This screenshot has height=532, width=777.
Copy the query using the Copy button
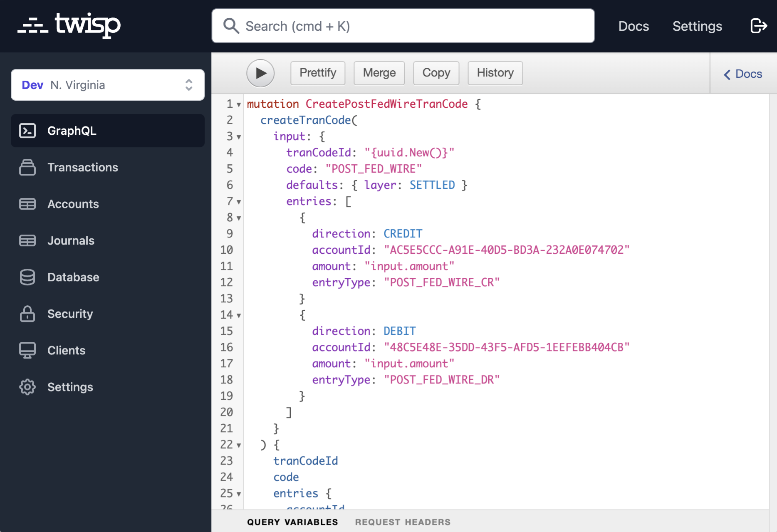click(436, 73)
